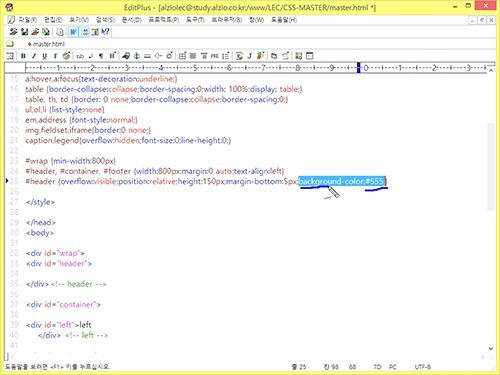The width and height of the screenshot is (500, 375).
Task: Open the 보기(V) menu
Action: 79,20
